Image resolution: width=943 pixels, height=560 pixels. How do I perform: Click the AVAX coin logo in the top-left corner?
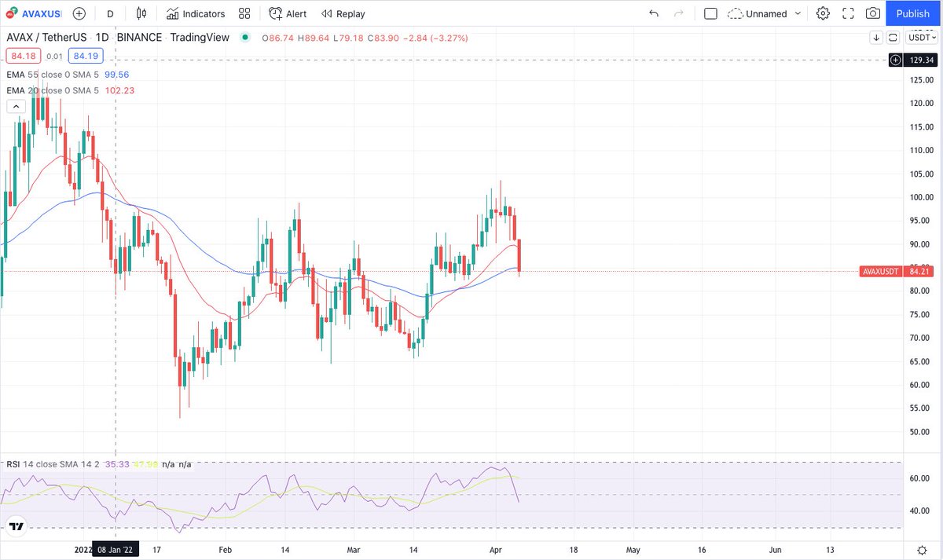pyautogui.click(x=11, y=13)
